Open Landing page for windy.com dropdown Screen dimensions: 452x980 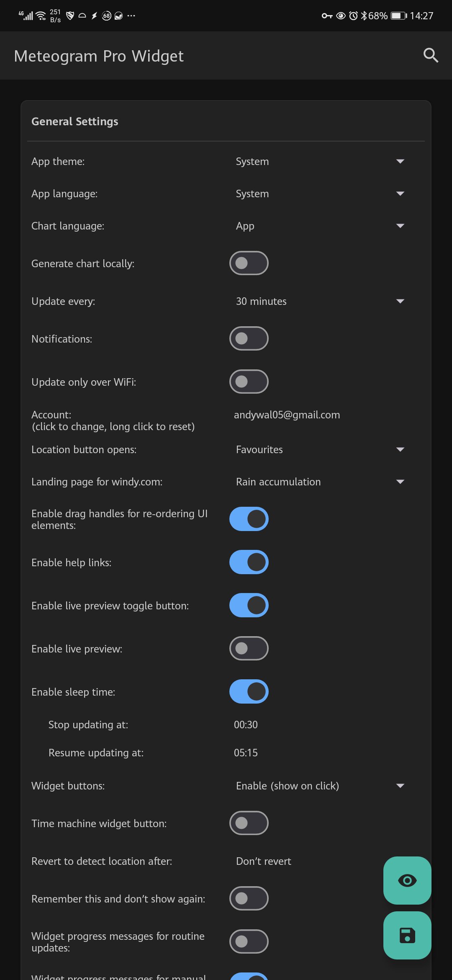coord(320,482)
